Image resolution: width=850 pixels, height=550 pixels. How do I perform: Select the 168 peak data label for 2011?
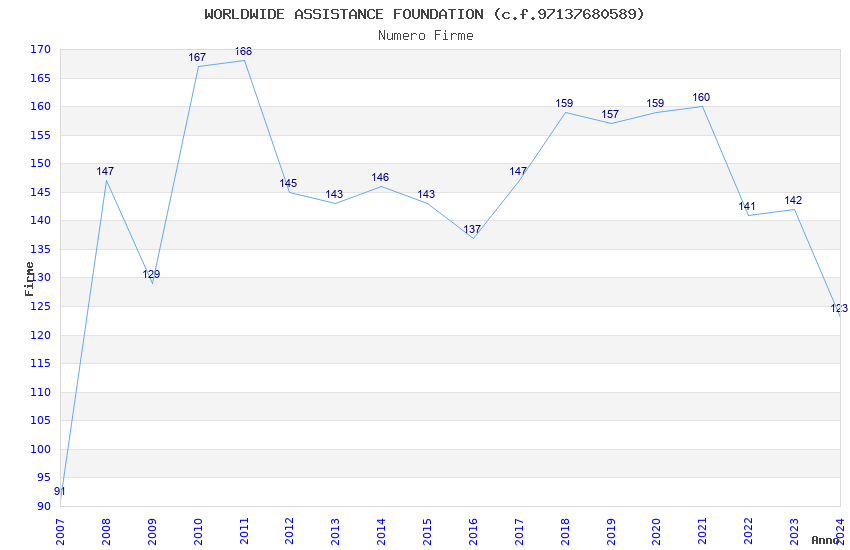pyautogui.click(x=243, y=51)
